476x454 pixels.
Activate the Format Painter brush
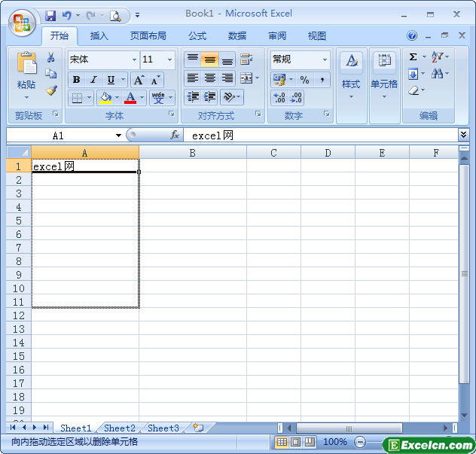coord(51,90)
